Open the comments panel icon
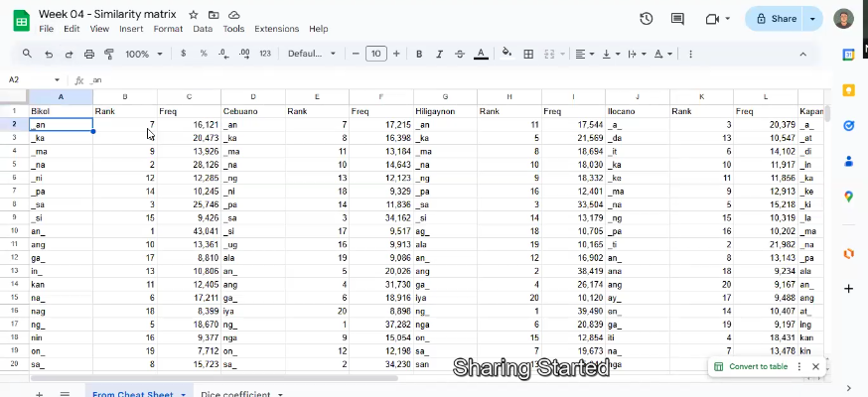The width and height of the screenshot is (868, 397). pyautogui.click(x=677, y=19)
